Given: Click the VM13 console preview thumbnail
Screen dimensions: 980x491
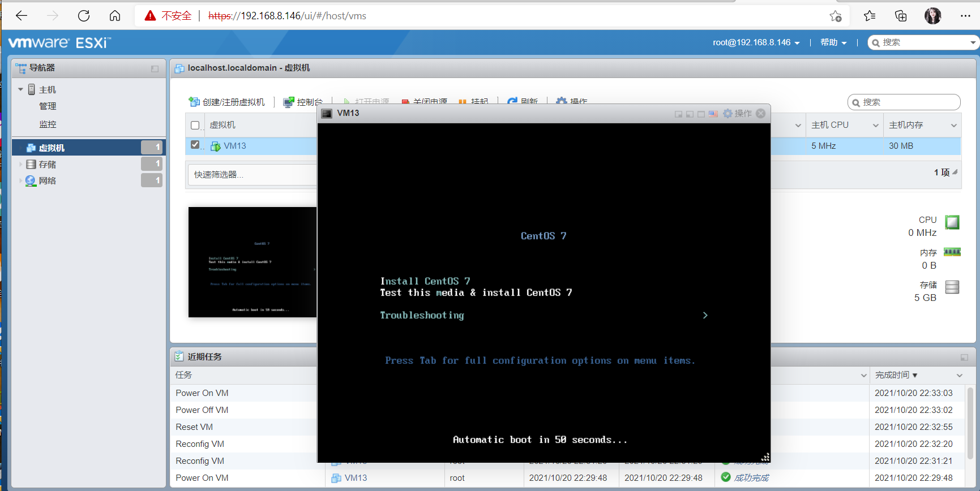Looking at the screenshot, I should pyautogui.click(x=253, y=262).
